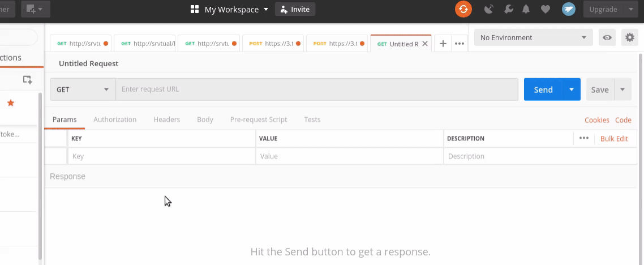Switch to the Pre-request Script tab
644x265 pixels.
[258, 119]
